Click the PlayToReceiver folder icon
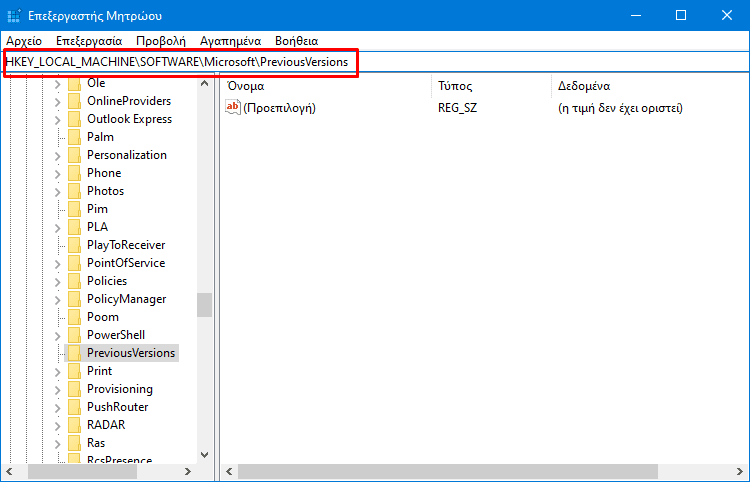 click(74, 245)
